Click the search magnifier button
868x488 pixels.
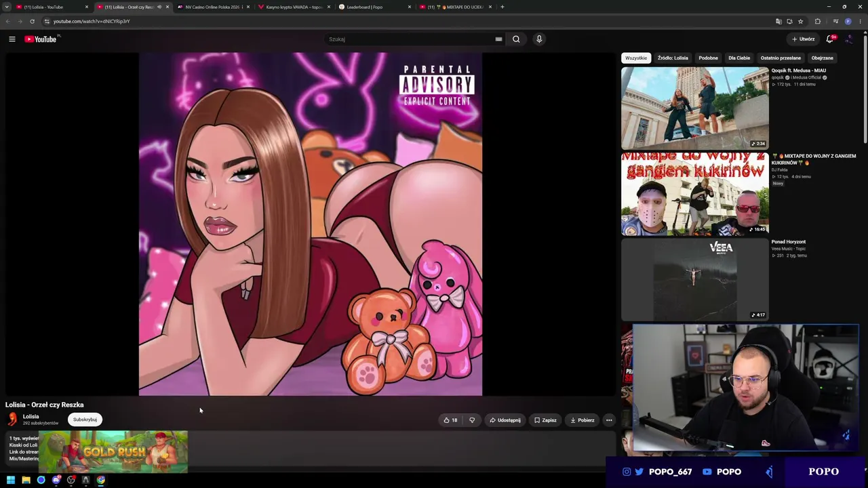(516, 39)
